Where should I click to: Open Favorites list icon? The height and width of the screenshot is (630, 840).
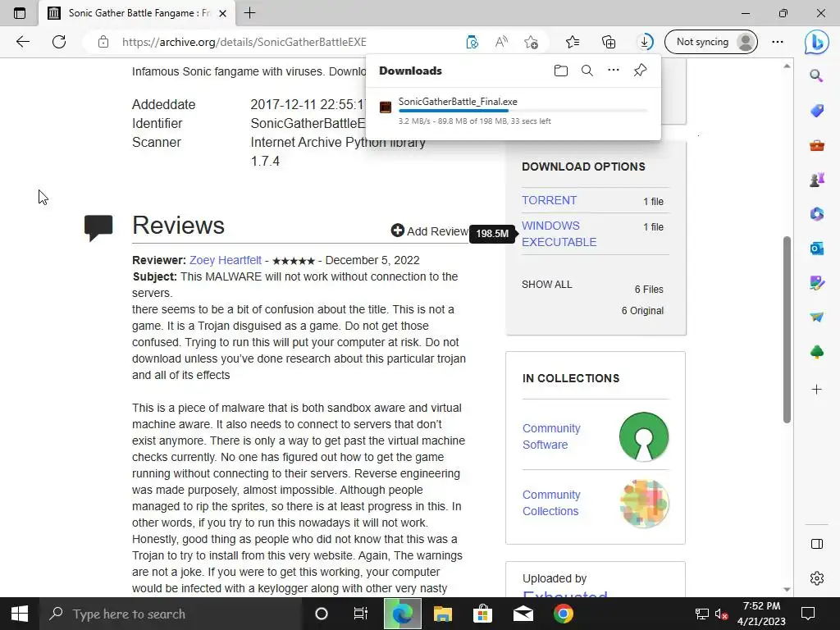572,42
